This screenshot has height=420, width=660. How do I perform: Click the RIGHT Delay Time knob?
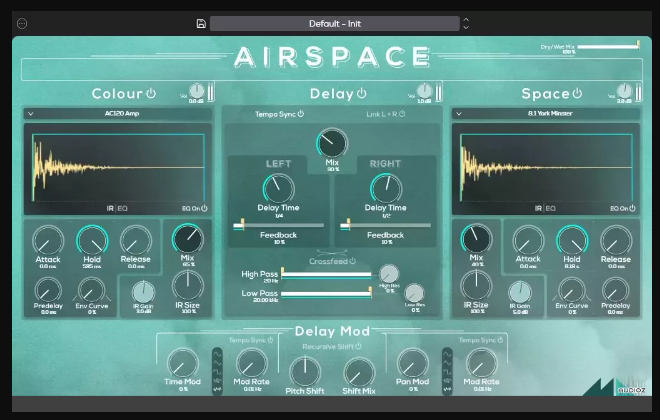(x=386, y=189)
